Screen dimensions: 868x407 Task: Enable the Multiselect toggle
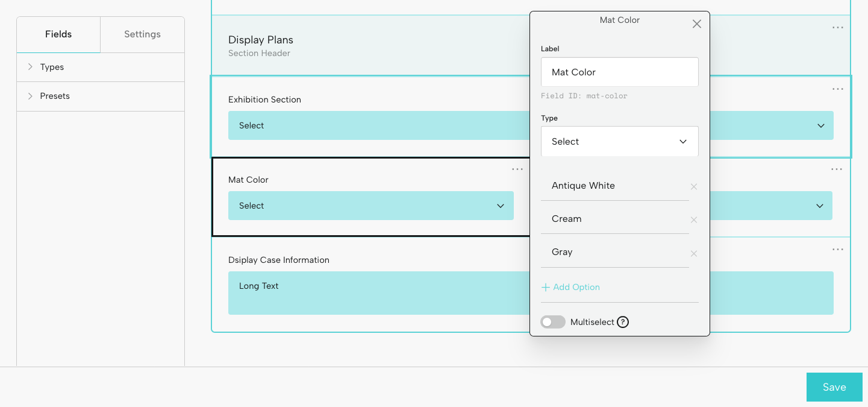coord(552,322)
